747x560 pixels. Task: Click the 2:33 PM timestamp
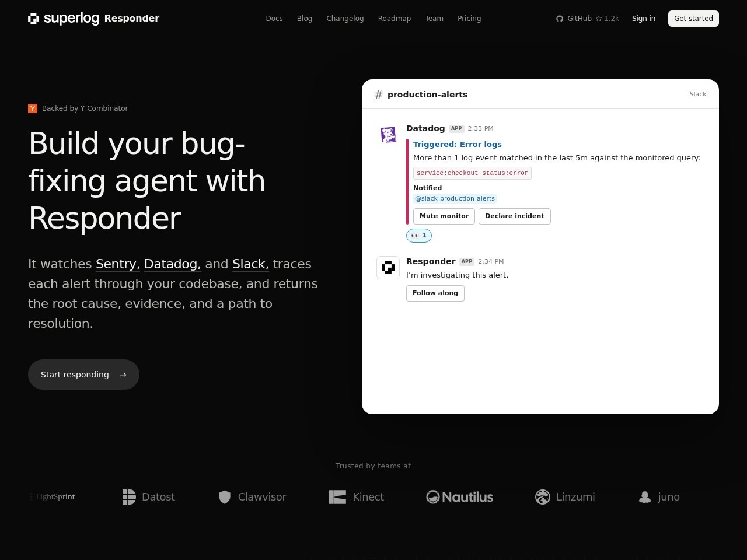coord(480,129)
